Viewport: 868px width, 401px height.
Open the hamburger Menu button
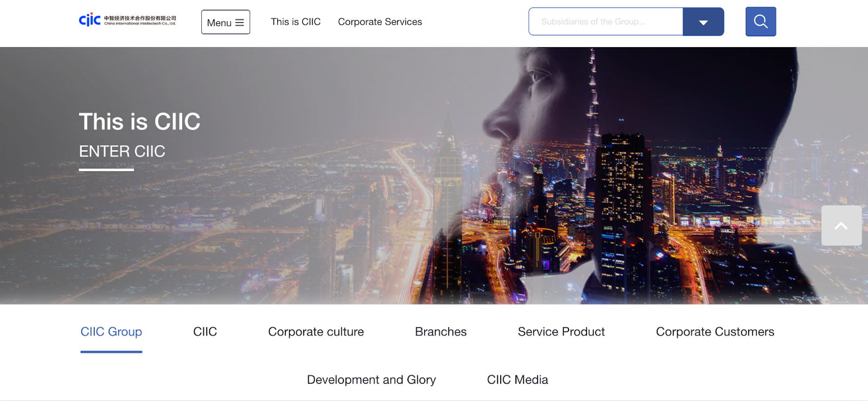[226, 22]
